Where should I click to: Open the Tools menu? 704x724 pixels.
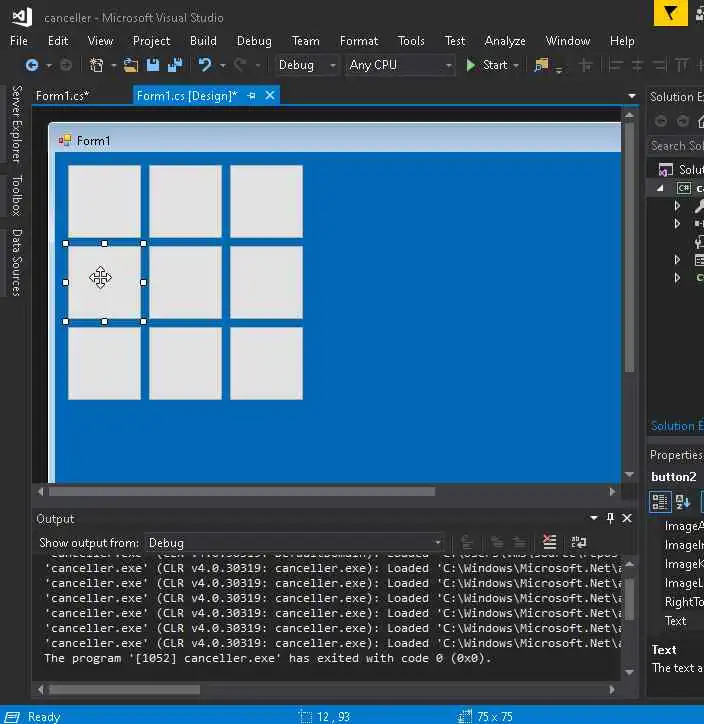411,41
